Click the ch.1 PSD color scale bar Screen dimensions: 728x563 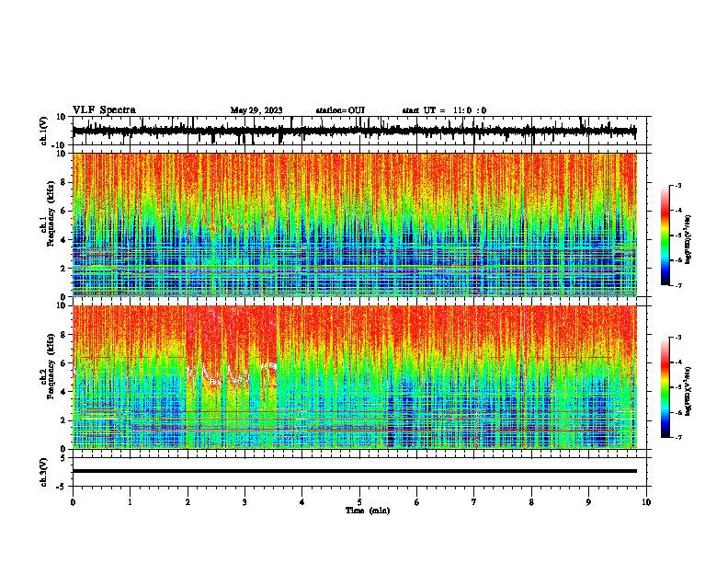click(x=665, y=236)
